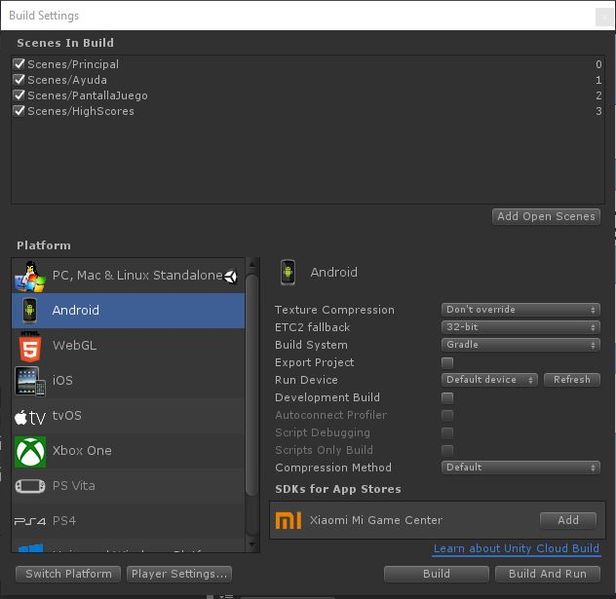Image resolution: width=616 pixels, height=599 pixels.
Task: Select the iOS platform row
Action: (128, 381)
